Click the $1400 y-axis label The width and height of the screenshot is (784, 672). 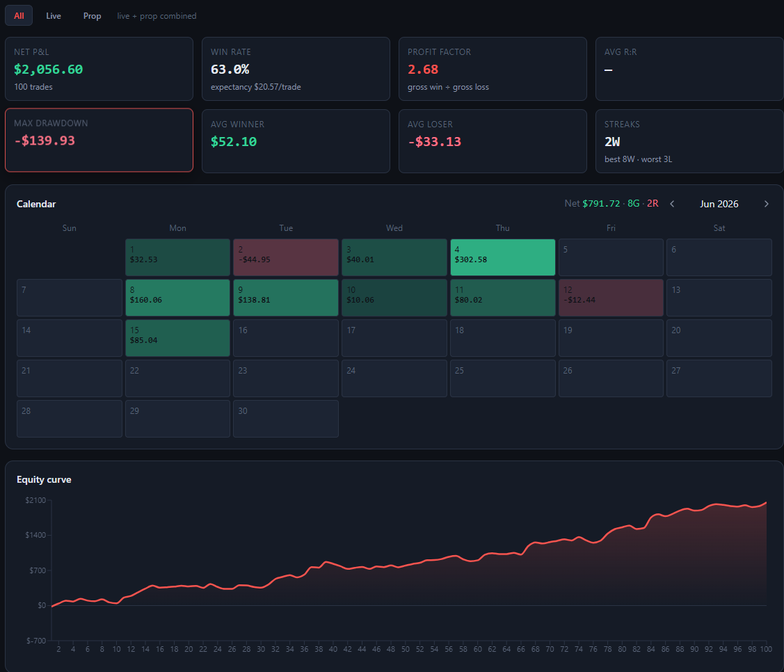coord(35,535)
